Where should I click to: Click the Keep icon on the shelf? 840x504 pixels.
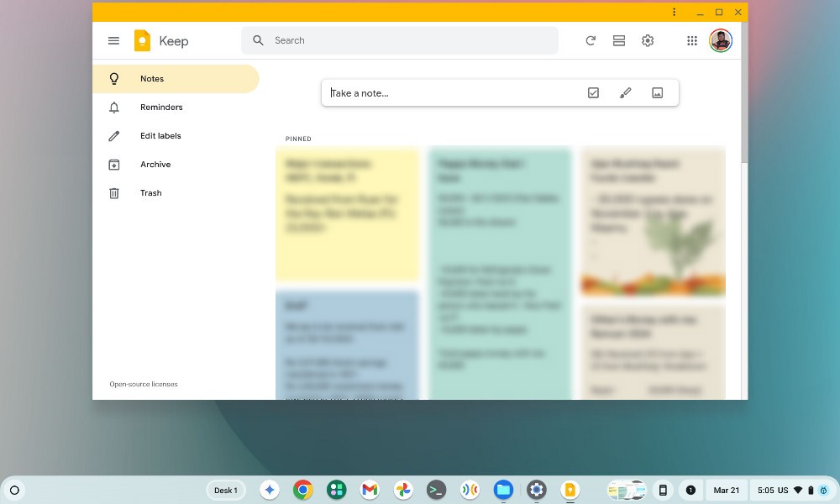click(x=570, y=490)
